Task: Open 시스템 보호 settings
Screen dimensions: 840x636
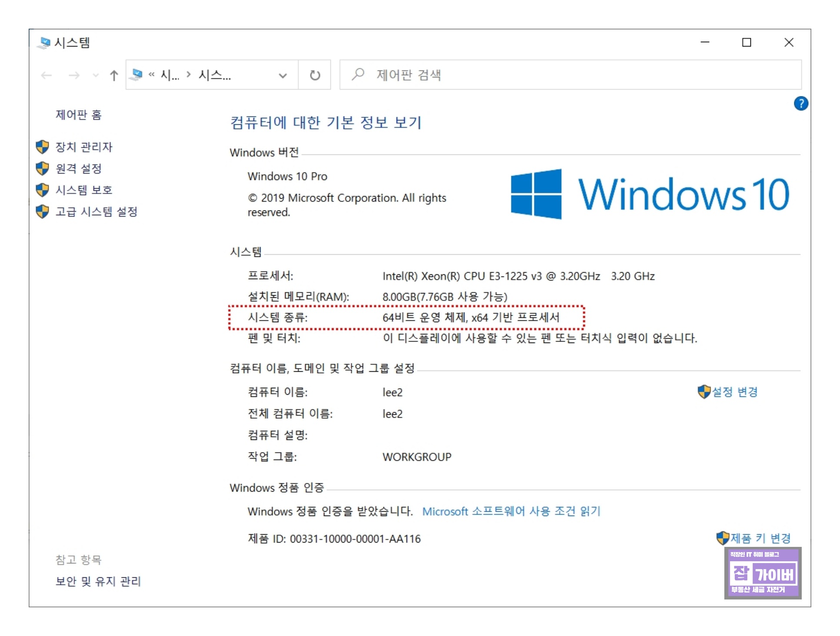Action: [x=83, y=190]
